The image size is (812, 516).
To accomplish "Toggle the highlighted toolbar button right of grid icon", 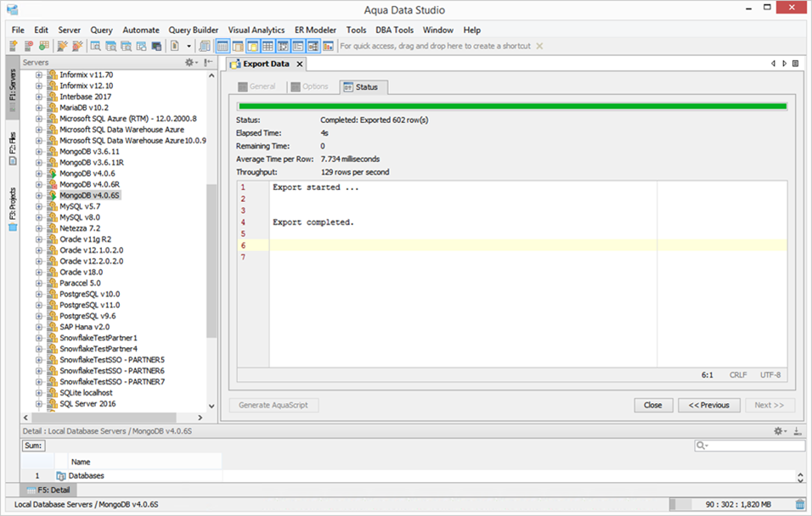I will [283, 46].
